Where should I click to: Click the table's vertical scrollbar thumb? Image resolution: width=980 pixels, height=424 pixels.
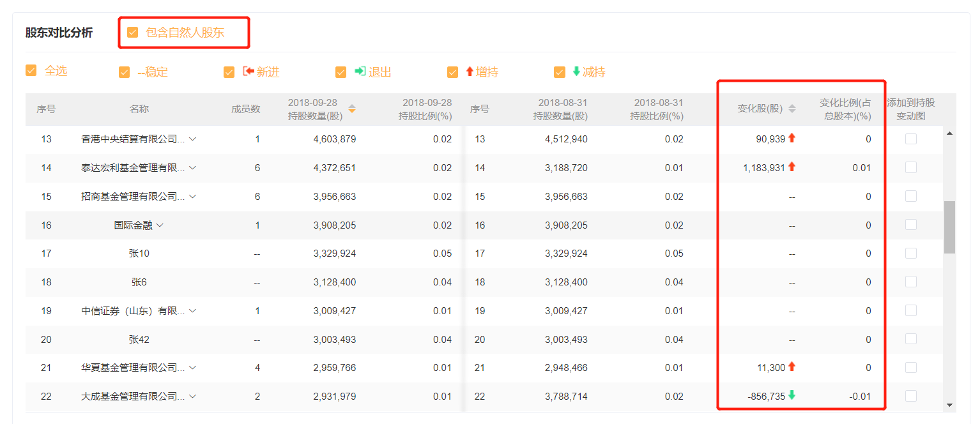point(949,227)
